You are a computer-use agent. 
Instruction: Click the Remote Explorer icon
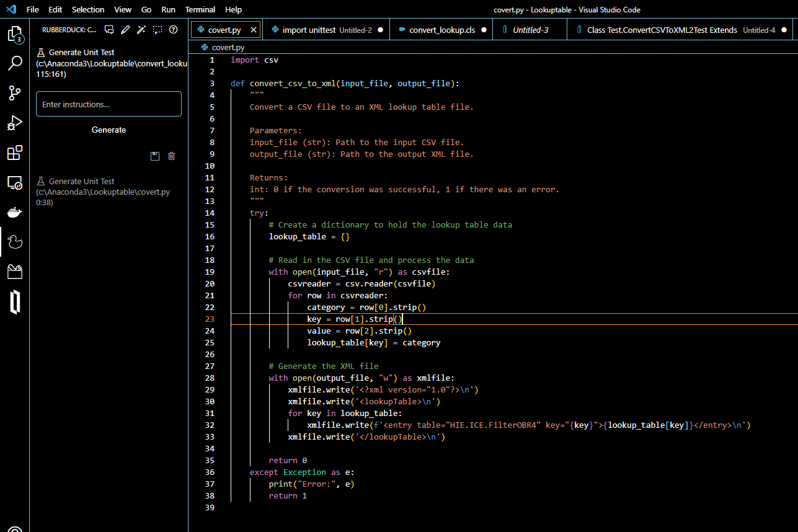14,182
